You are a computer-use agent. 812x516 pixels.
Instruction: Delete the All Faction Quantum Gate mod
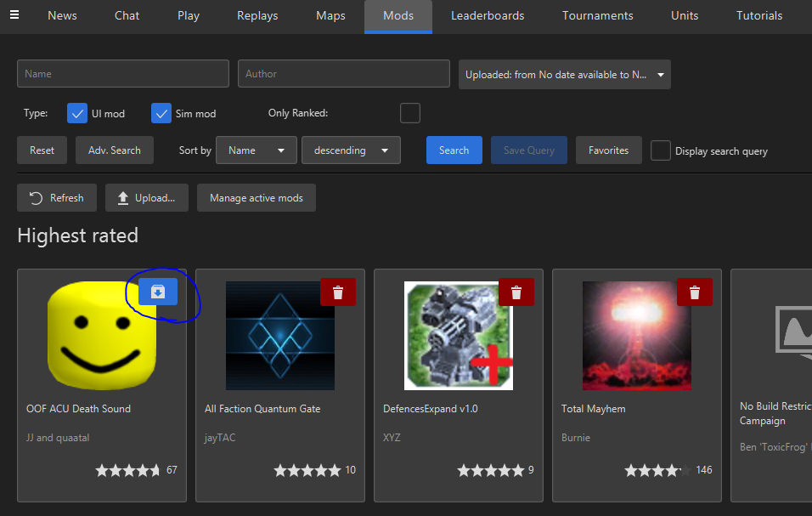tap(338, 292)
